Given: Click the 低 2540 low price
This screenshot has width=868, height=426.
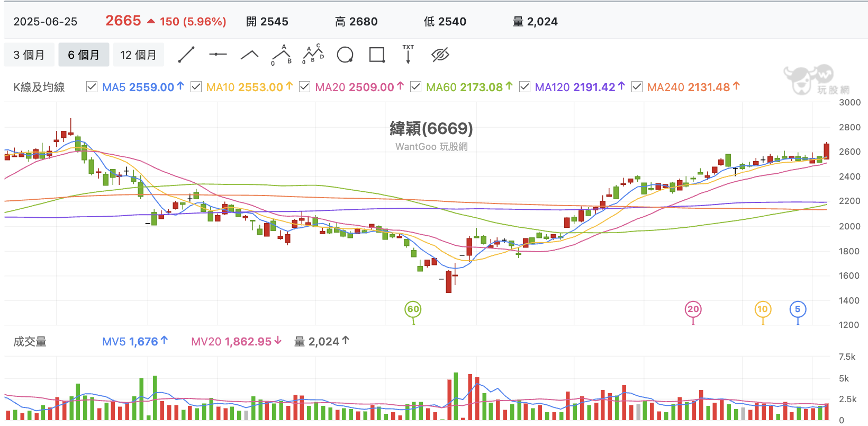Looking at the screenshot, I should 445,22.
